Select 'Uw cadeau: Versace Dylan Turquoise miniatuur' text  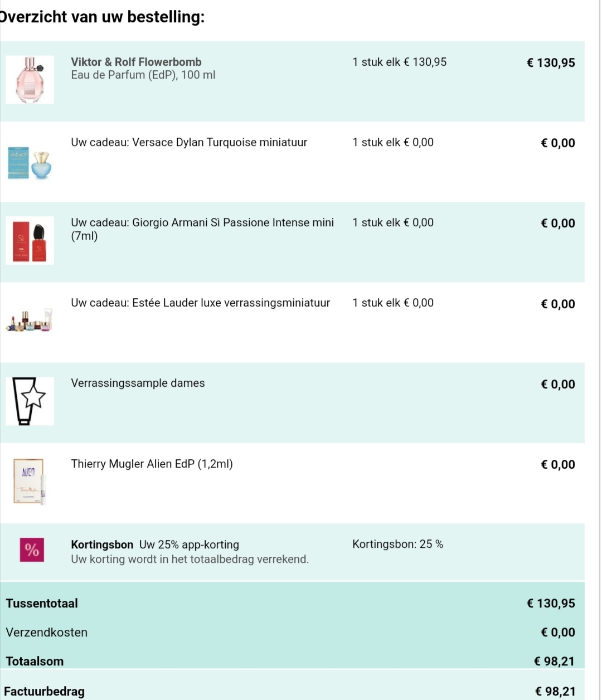[189, 142]
